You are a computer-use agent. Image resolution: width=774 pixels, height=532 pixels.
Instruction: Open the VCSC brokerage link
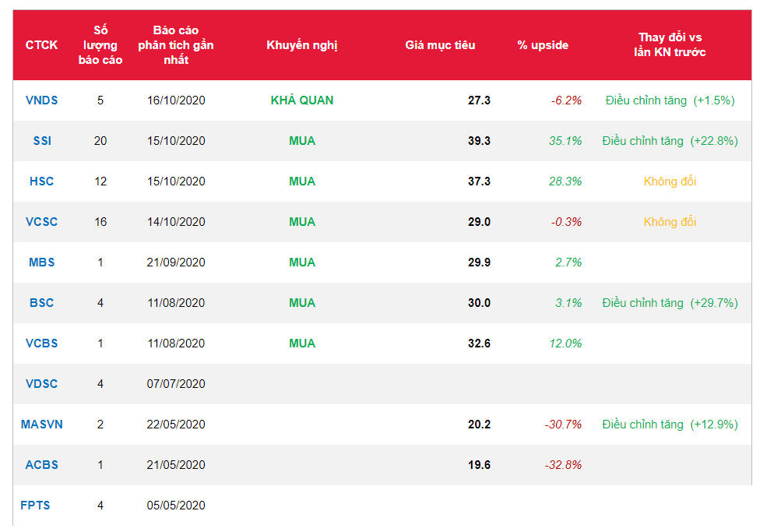click(x=41, y=222)
